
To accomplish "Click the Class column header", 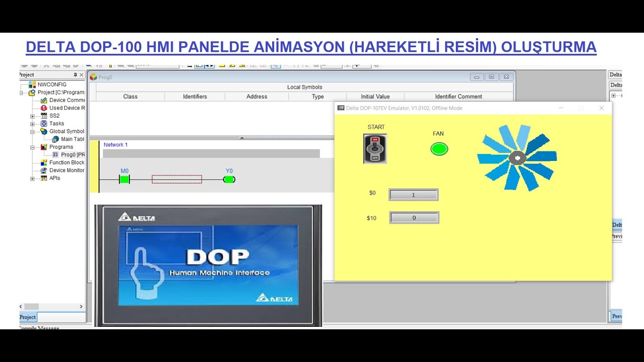I will coord(130,97).
